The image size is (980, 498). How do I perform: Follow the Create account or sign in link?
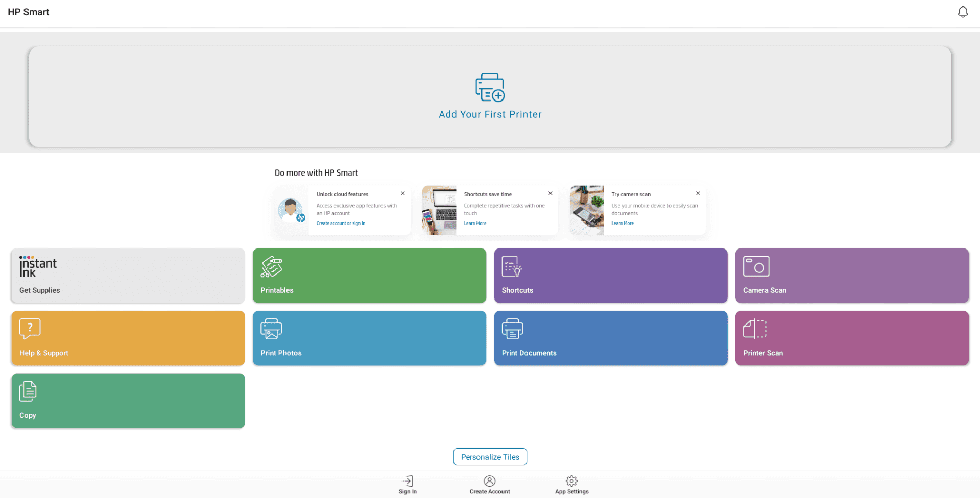[341, 223]
